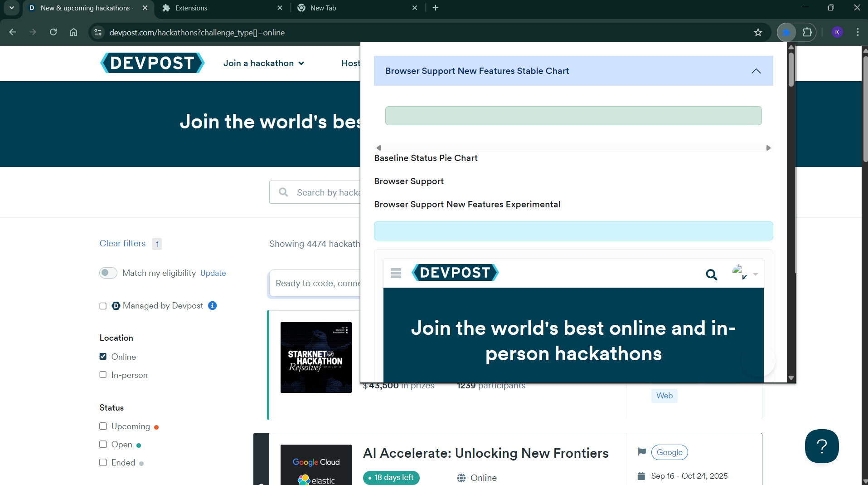
Task: Open AI Accelerate: Unlocking New Frontiers hackathon
Action: [485, 453]
